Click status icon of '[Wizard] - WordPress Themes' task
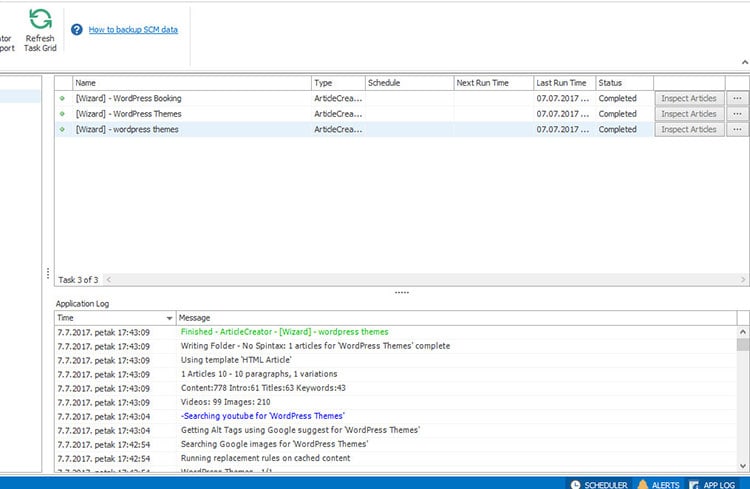The width and height of the screenshot is (750, 489). pos(63,114)
